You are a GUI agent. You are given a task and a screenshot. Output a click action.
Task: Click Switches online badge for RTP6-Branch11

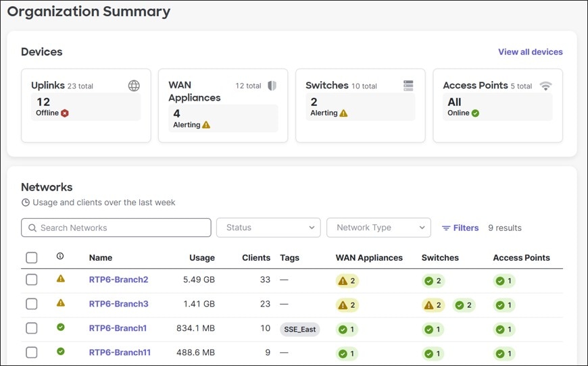pos(433,354)
